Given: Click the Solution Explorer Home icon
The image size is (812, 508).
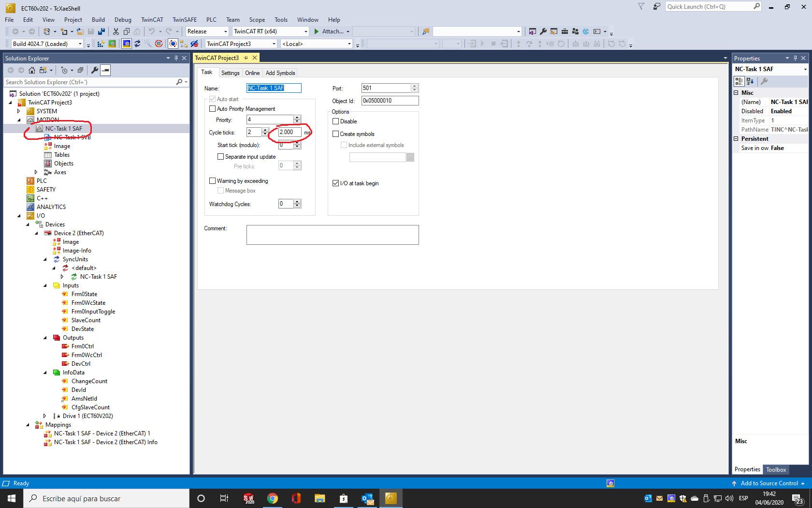Looking at the screenshot, I should tap(32, 70).
